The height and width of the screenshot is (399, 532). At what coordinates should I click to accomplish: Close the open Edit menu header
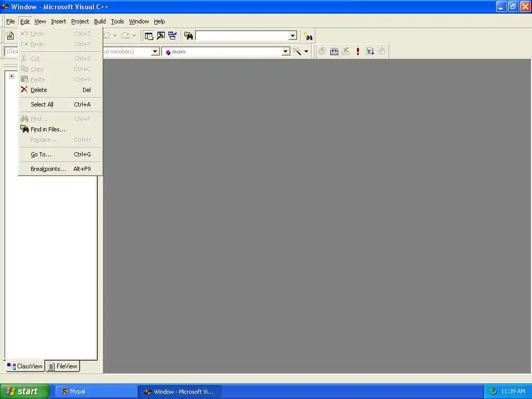point(25,21)
